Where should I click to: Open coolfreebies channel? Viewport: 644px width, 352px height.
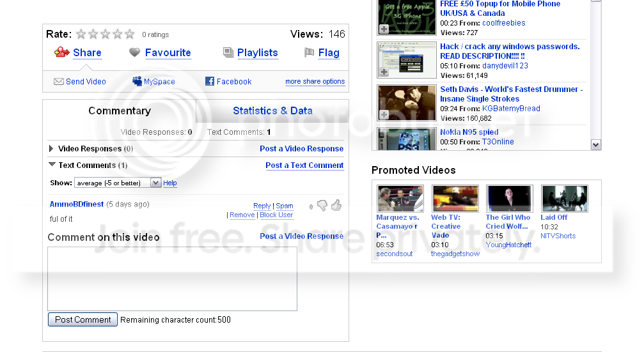coord(503,23)
